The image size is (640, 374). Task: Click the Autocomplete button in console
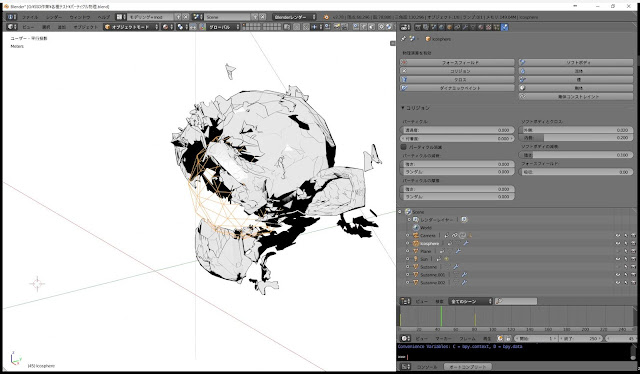click(467, 367)
